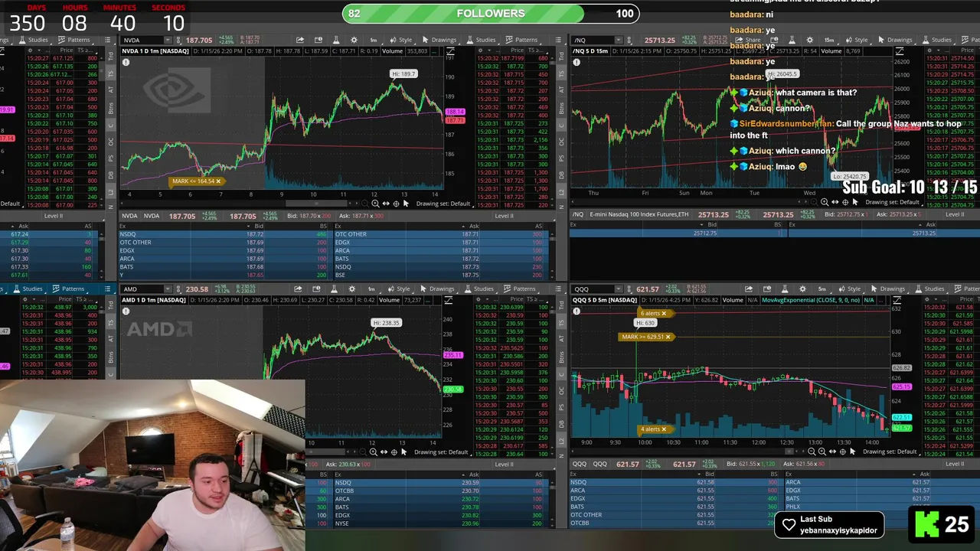The height and width of the screenshot is (551, 980).
Task: Open the QQQ symbol dropdown arrow
Action: 619,289
